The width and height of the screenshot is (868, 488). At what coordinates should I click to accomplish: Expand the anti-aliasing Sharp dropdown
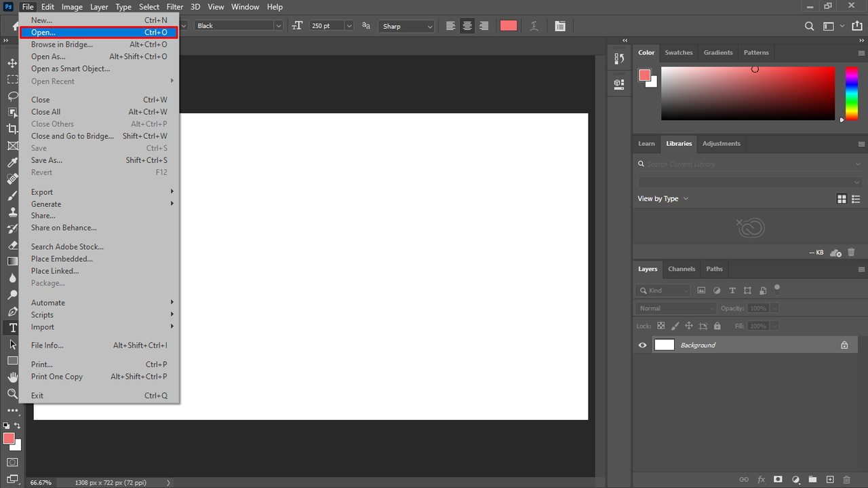point(406,26)
